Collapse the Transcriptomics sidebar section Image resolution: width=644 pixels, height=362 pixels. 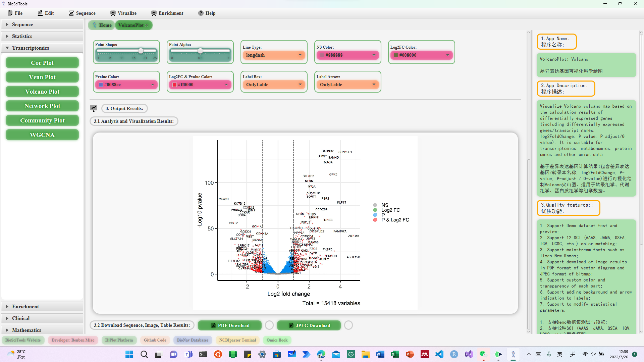(42, 48)
